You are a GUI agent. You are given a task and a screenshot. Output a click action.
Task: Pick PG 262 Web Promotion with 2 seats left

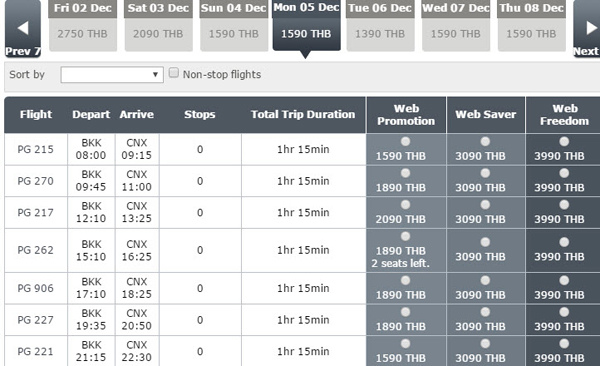pyautogui.click(x=406, y=236)
